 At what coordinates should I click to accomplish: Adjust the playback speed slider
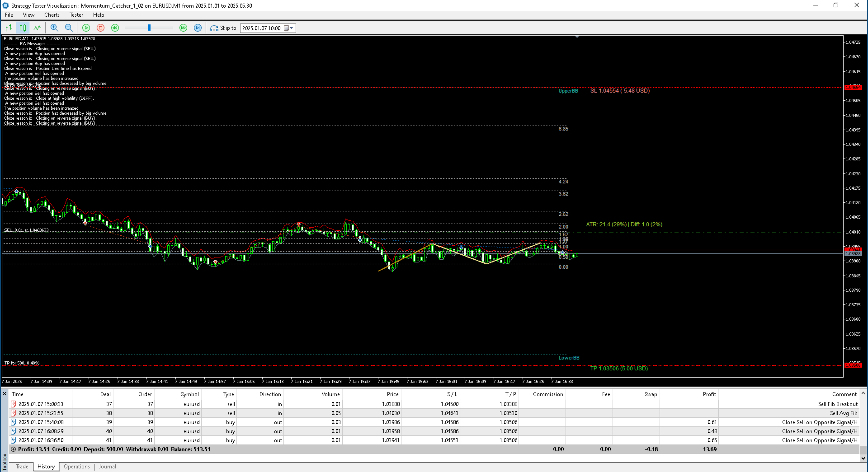[x=149, y=28]
